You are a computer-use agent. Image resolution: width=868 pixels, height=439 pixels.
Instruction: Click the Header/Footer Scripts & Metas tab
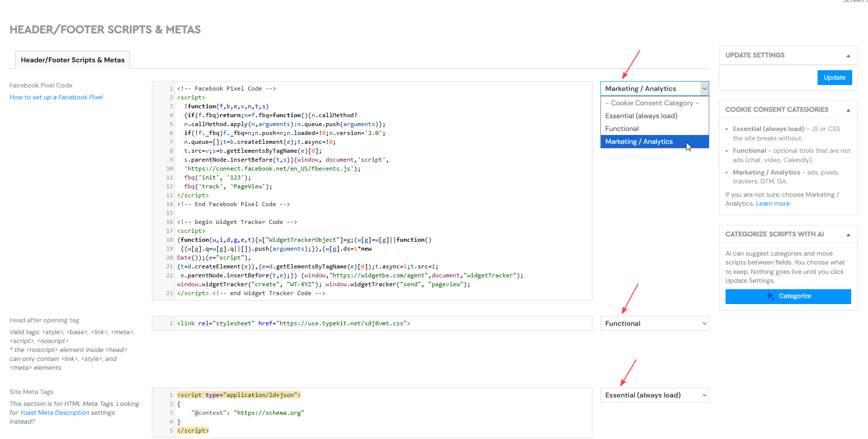point(73,60)
